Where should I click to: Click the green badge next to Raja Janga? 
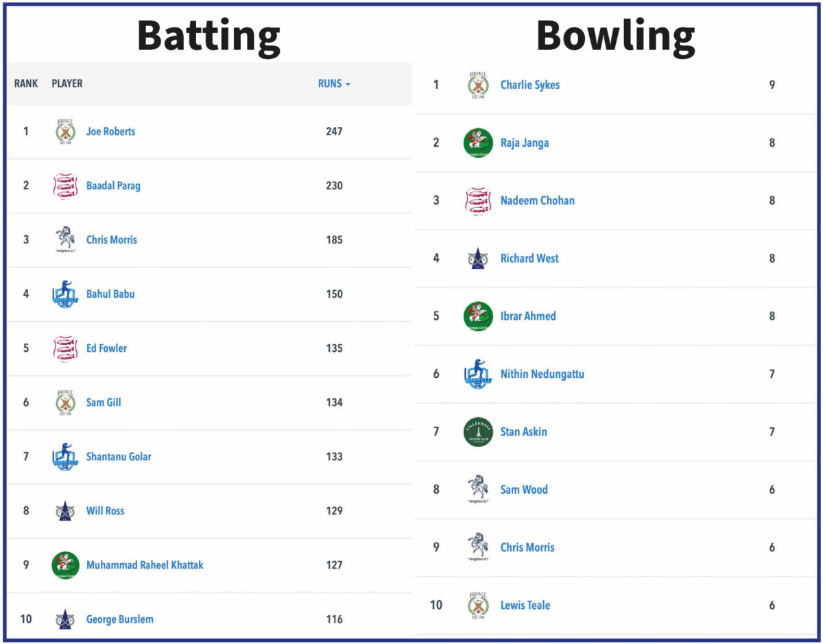pyautogui.click(x=478, y=143)
